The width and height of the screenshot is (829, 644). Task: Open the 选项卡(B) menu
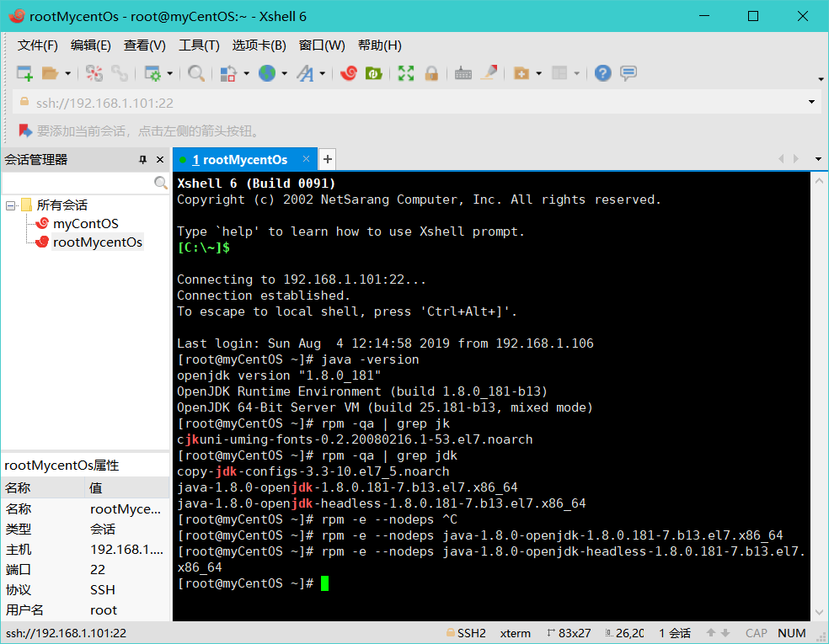click(x=259, y=45)
